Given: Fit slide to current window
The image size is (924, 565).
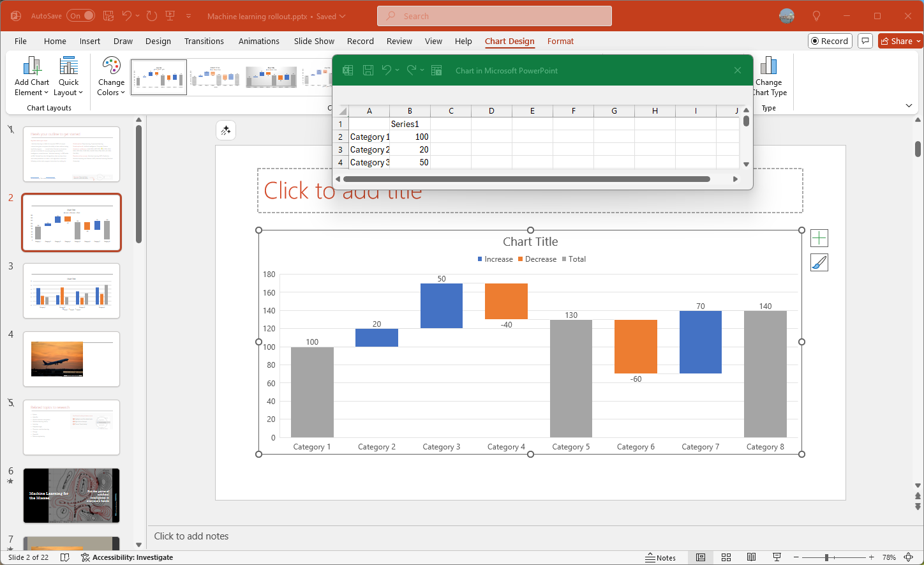Looking at the screenshot, I should (909, 557).
